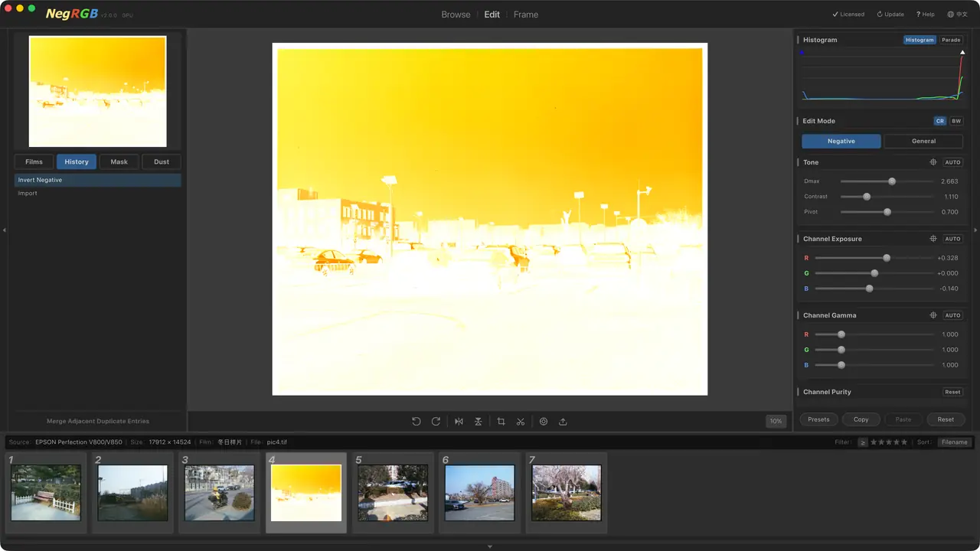The width and height of the screenshot is (980, 551).
Task: Collapse the right panel with edge arrow
Action: (975, 230)
